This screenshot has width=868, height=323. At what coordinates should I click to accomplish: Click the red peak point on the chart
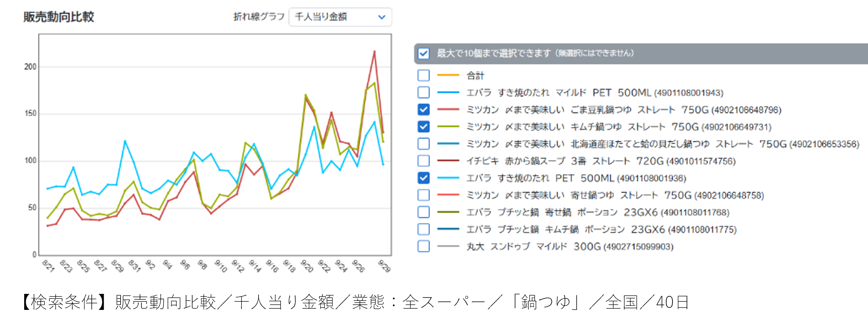click(x=374, y=52)
